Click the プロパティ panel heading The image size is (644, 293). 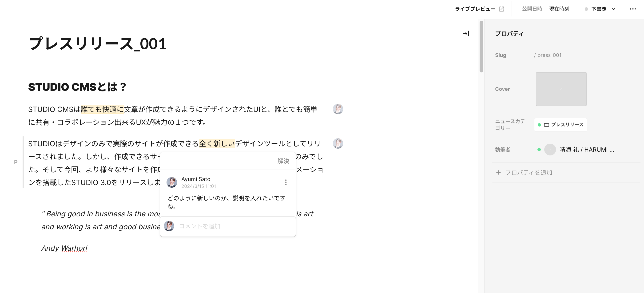509,33
